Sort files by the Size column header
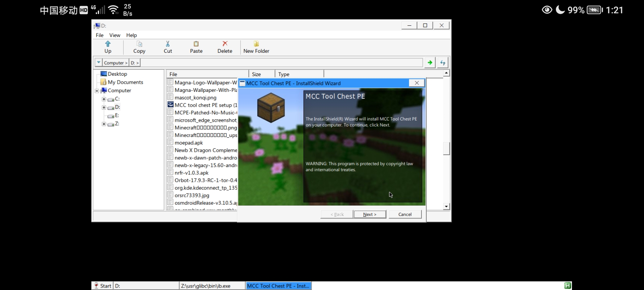This screenshot has width=644, height=290. coord(262,74)
